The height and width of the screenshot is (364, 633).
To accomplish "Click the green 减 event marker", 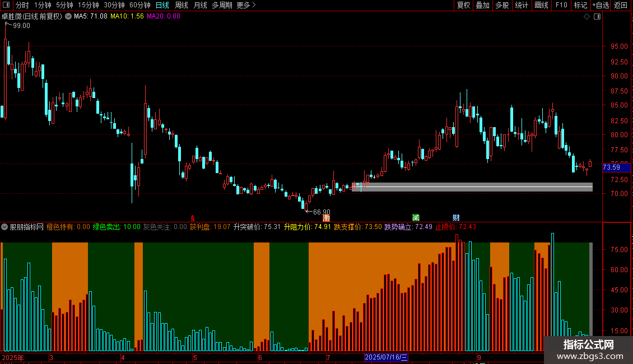I will pos(416,217).
